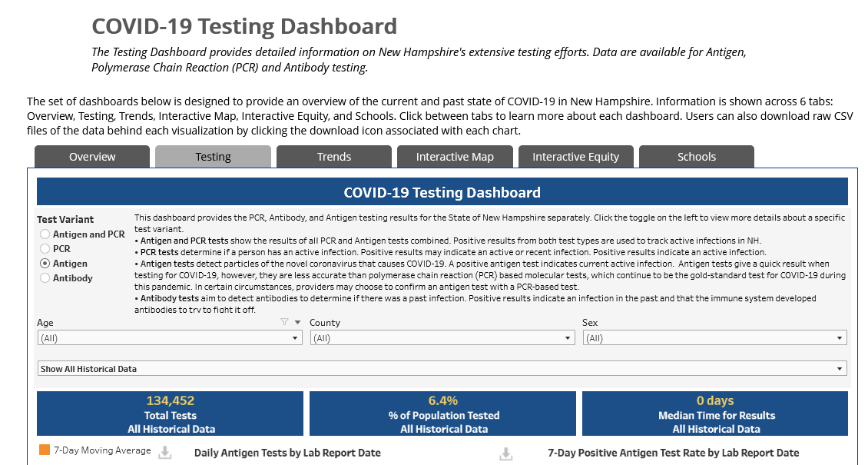Open the Age filter caret menu
Screen dimensions: 868x465
(x=297, y=322)
